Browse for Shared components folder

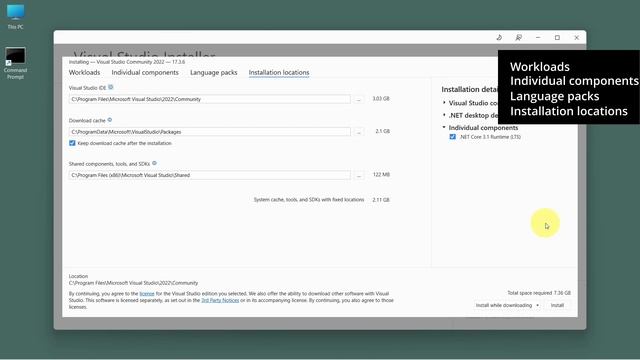pyautogui.click(x=359, y=175)
